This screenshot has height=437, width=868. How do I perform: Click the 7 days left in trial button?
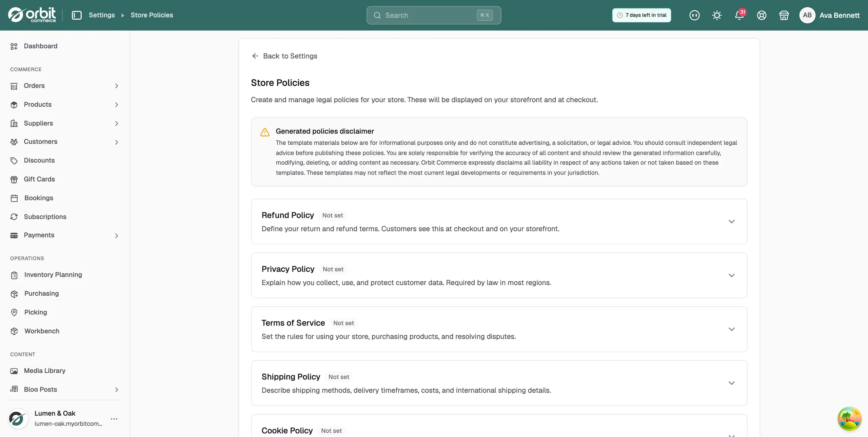(x=642, y=15)
